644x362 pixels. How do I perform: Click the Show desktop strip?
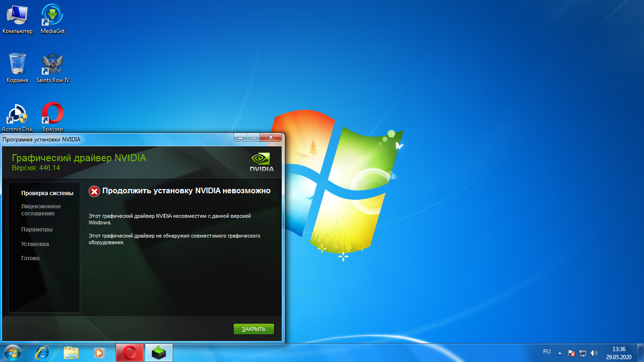[x=641, y=353]
